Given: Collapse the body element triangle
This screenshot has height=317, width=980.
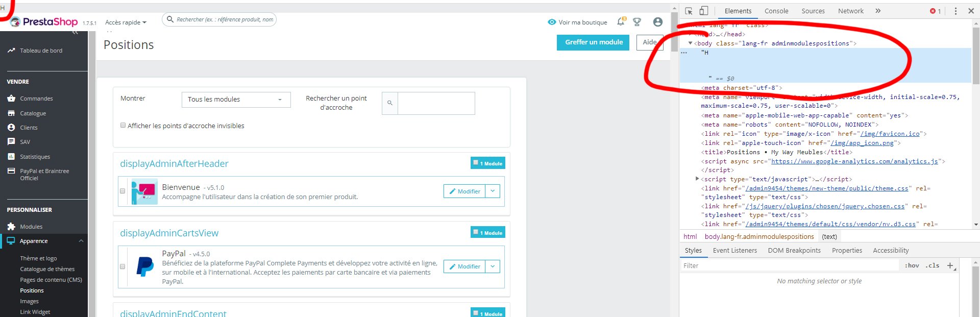Looking at the screenshot, I should click(691, 43).
